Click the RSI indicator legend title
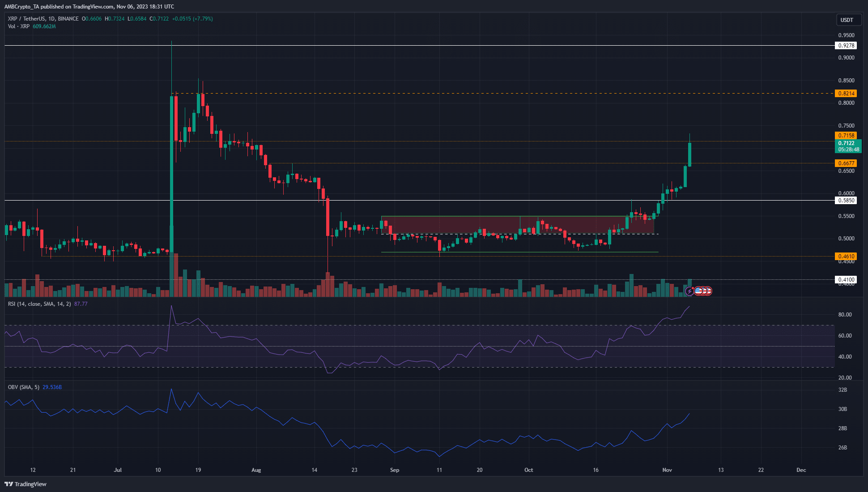Viewport: 868px width, 492px height. click(39, 304)
